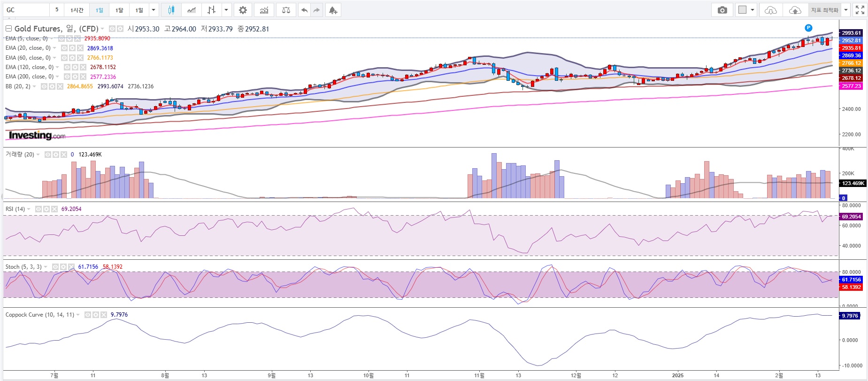Click the Investing.com logo link
Image resolution: width=868 pixels, height=381 pixels.
point(37,135)
